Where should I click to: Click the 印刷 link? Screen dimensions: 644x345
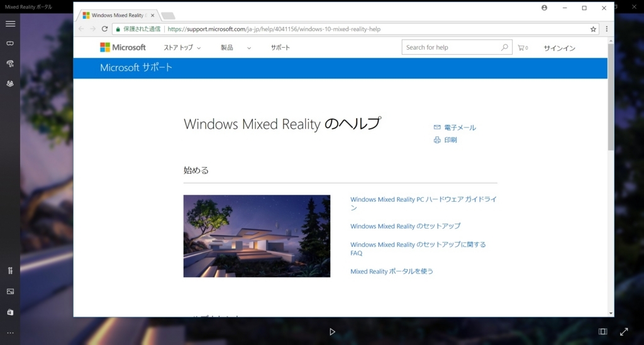450,140
